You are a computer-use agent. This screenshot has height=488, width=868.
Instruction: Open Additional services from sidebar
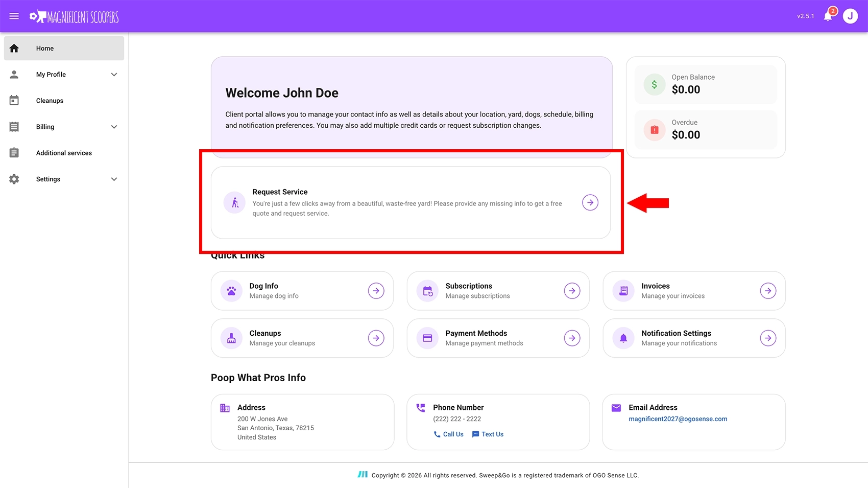63,152
